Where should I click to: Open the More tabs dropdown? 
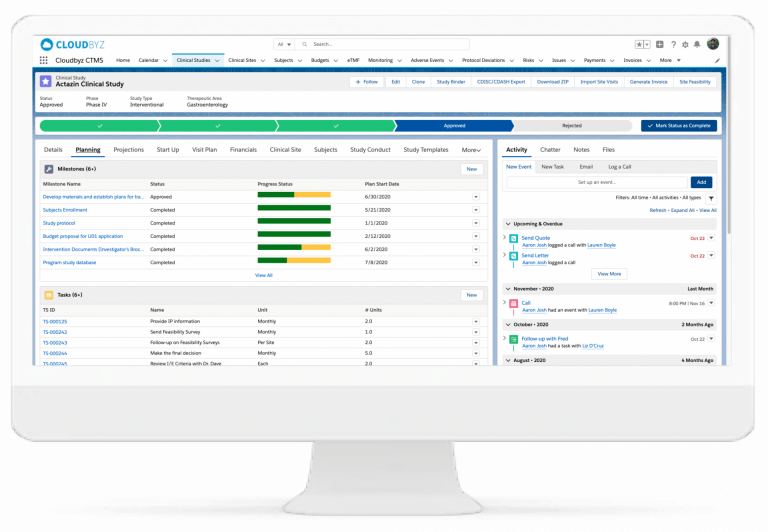coord(470,150)
